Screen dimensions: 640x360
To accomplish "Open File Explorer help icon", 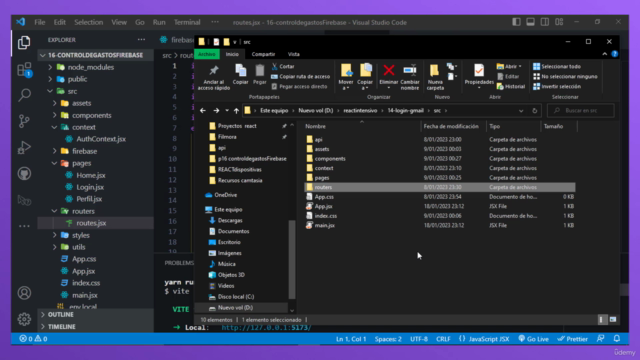I will click(615, 54).
